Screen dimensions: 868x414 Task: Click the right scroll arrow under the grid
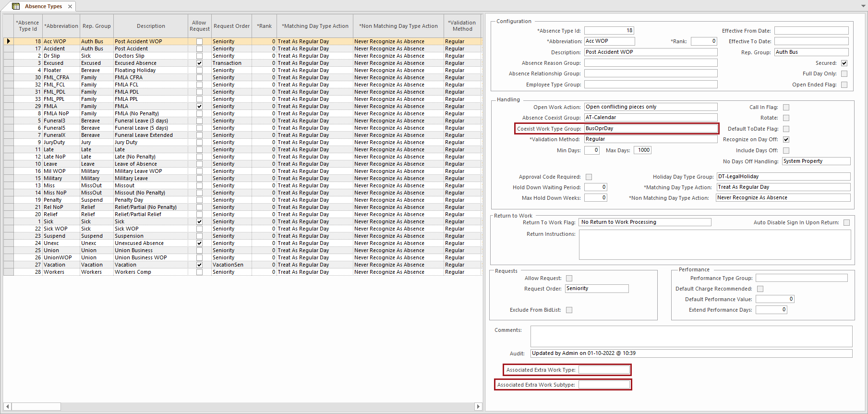pyautogui.click(x=478, y=406)
